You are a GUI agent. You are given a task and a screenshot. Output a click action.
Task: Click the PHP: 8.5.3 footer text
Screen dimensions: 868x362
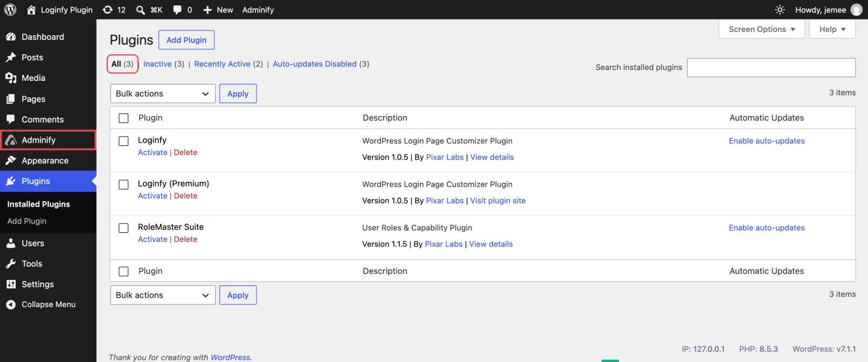point(758,349)
